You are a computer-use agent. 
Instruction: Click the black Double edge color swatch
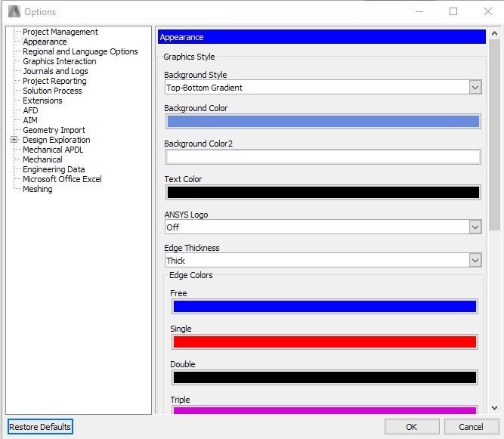(325, 378)
